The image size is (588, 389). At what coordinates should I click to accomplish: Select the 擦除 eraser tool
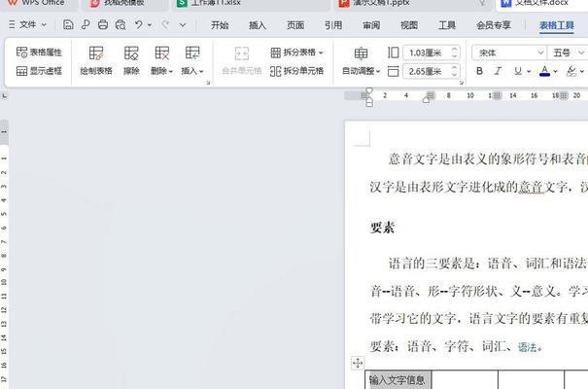pyautogui.click(x=131, y=60)
